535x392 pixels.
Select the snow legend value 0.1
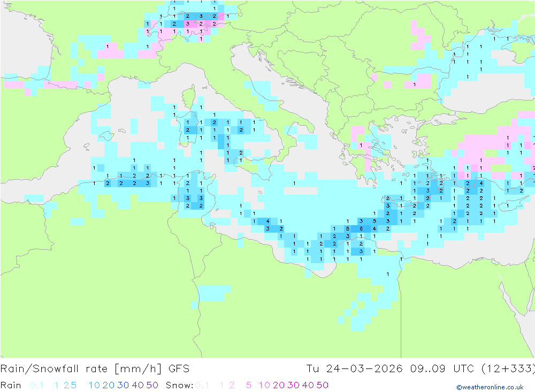tap(202, 385)
